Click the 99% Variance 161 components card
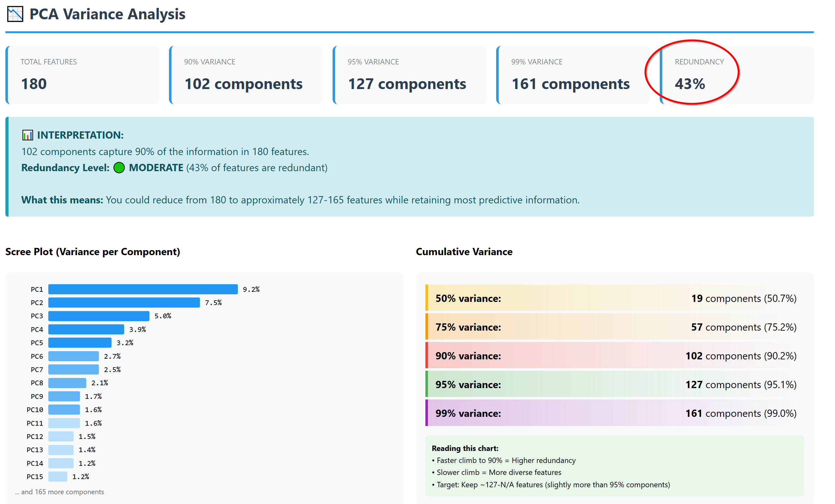This screenshot has width=835, height=504. point(573,75)
